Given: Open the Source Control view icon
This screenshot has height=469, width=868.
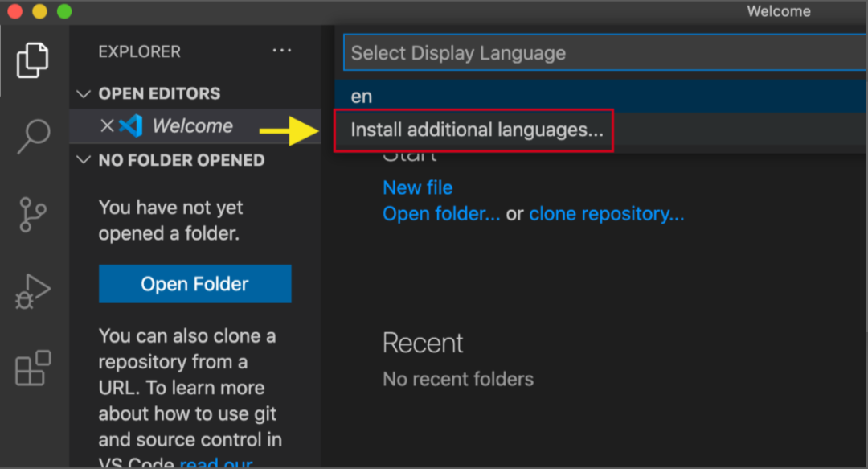Looking at the screenshot, I should pyautogui.click(x=33, y=214).
